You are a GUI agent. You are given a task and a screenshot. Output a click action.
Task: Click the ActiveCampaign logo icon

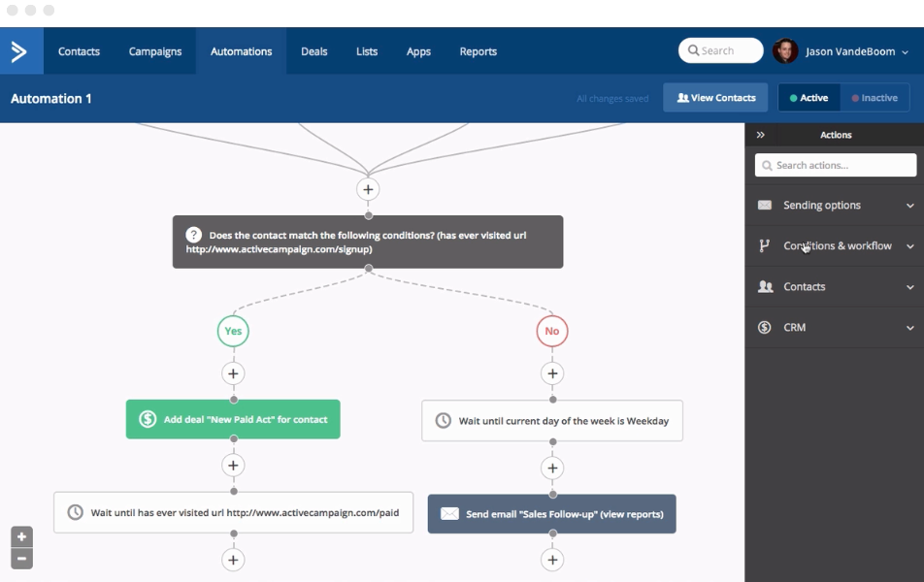tap(19, 51)
